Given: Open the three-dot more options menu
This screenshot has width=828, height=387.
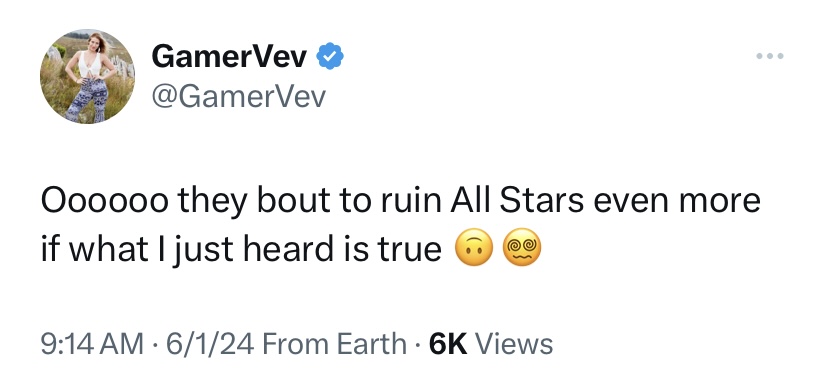Looking at the screenshot, I should [x=769, y=56].
